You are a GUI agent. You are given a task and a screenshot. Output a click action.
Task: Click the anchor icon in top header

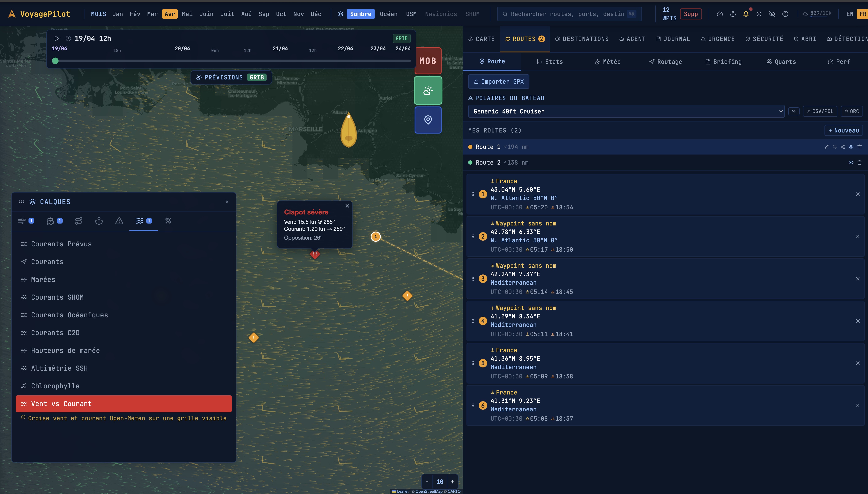pyautogui.click(x=733, y=14)
